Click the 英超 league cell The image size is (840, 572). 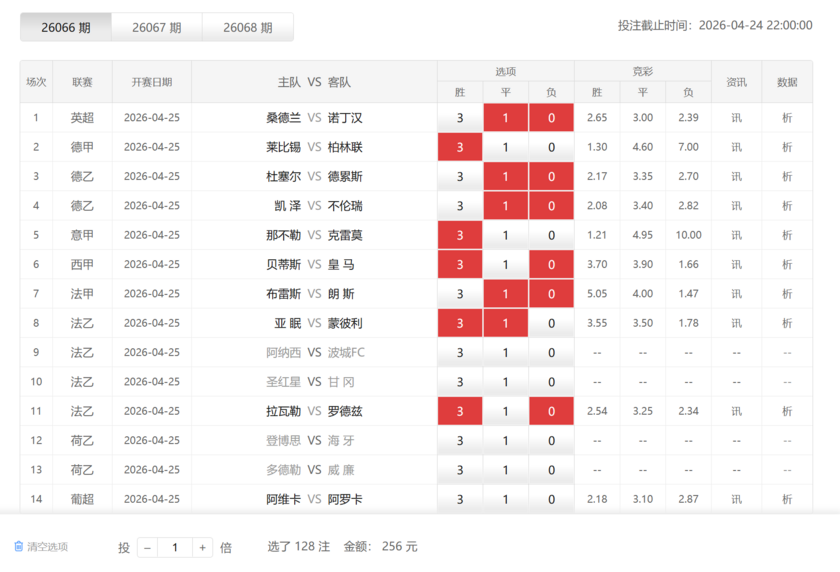(82, 118)
